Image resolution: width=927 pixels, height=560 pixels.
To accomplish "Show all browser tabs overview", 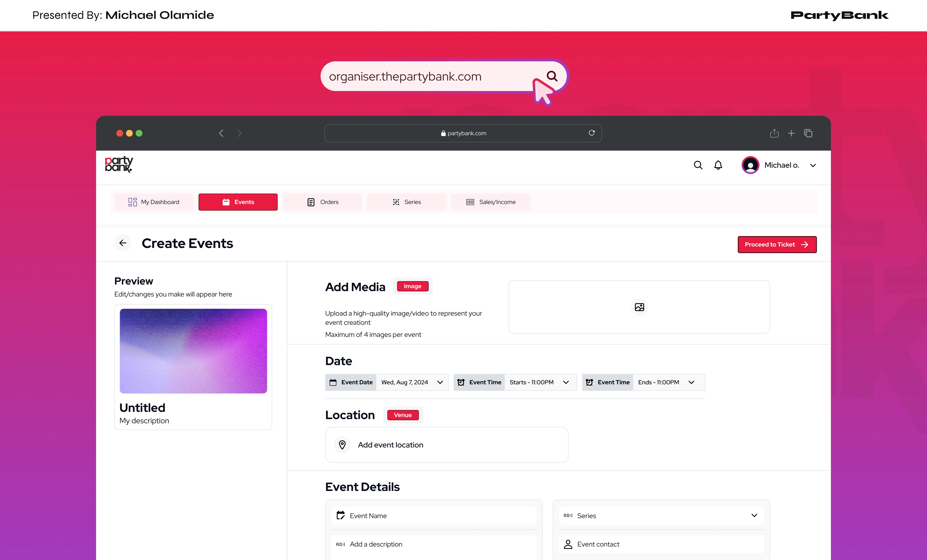I will 808,133.
